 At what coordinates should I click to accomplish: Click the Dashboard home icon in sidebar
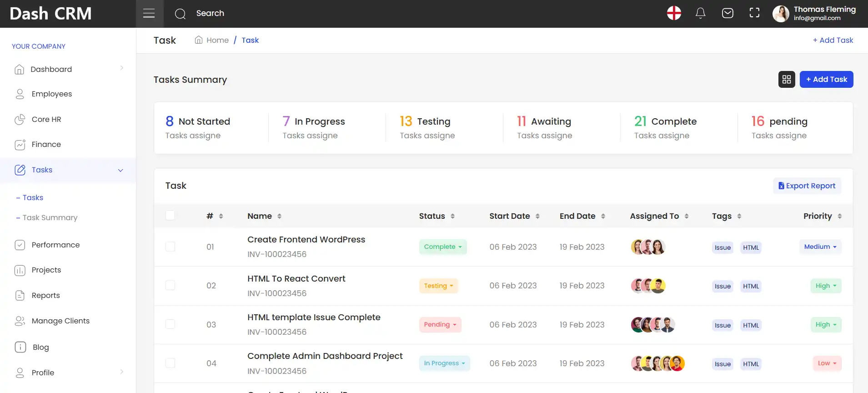click(x=19, y=70)
